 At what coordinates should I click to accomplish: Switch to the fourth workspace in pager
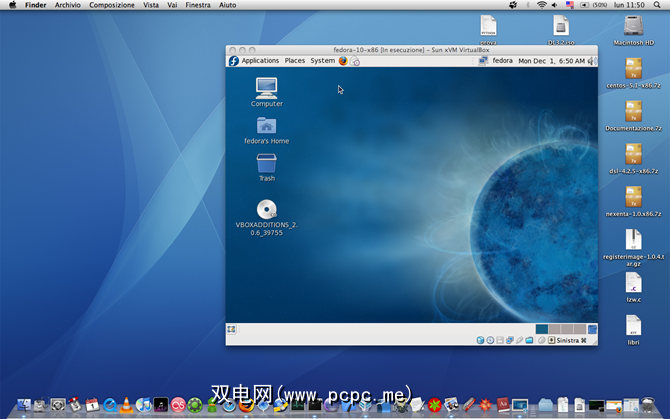point(578,329)
